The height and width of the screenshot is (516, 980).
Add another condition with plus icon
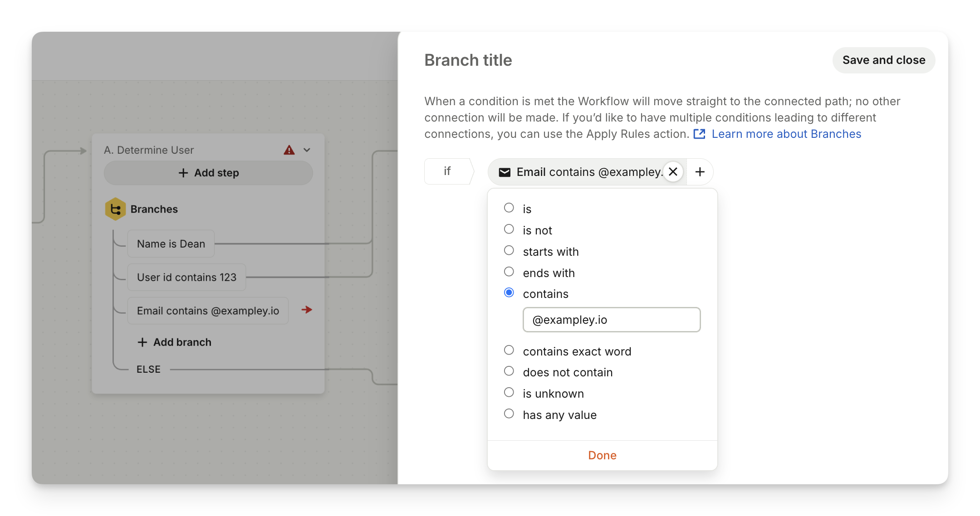(x=700, y=172)
